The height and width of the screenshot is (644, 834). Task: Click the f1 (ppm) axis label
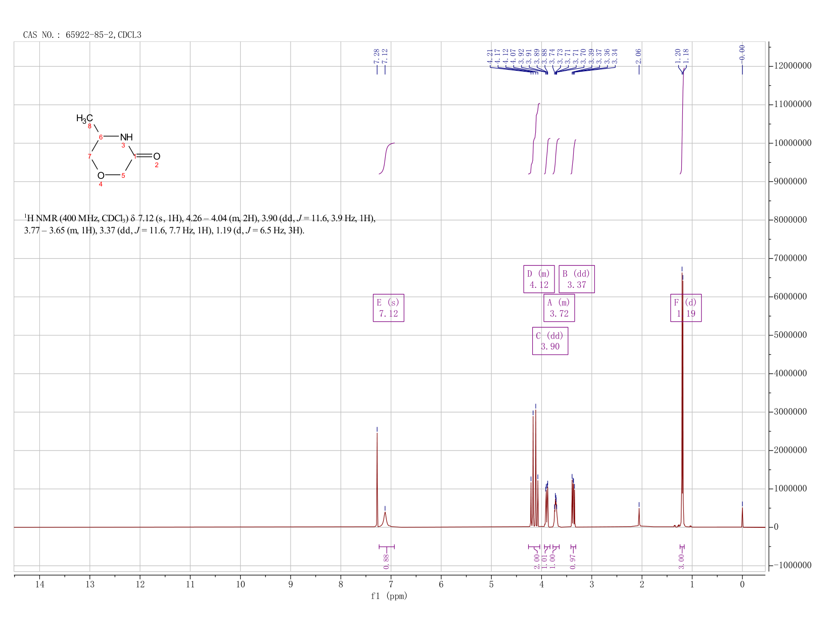click(389, 596)
